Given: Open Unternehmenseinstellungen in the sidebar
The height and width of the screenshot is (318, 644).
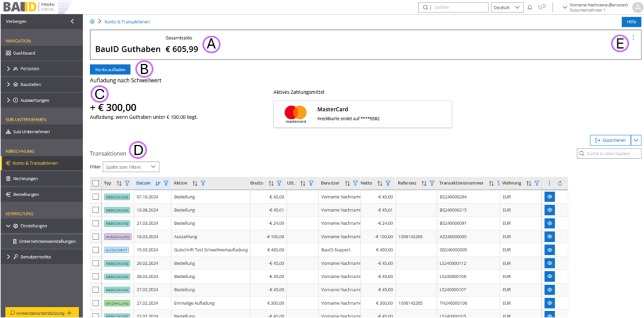Looking at the screenshot, I should [41, 241].
